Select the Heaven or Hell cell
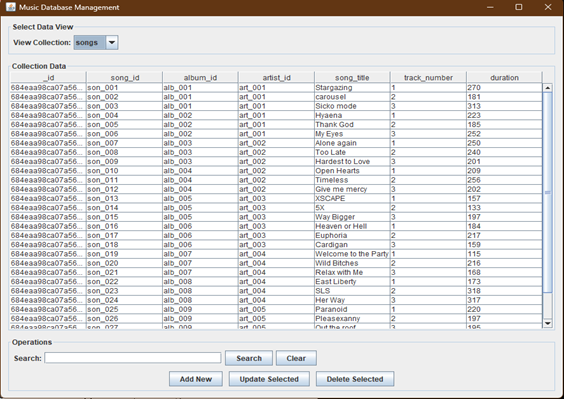This screenshot has height=399, width=564. click(x=352, y=226)
